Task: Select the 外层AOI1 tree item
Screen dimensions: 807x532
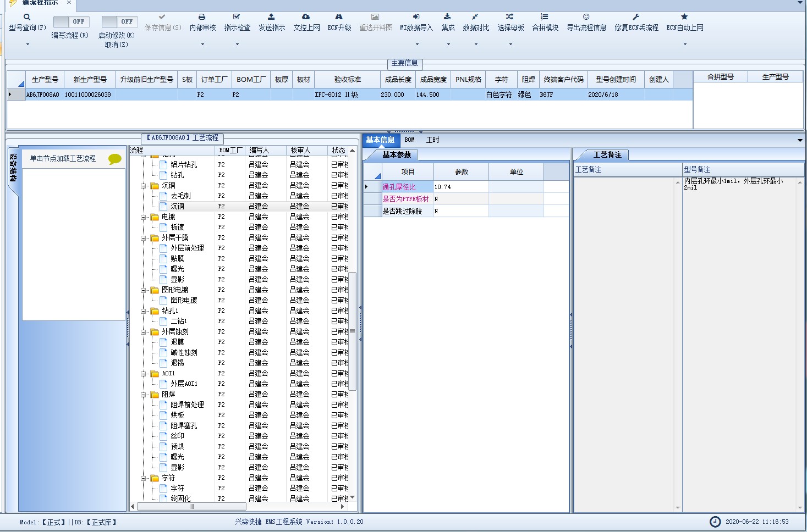Action: [x=184, y=384]
